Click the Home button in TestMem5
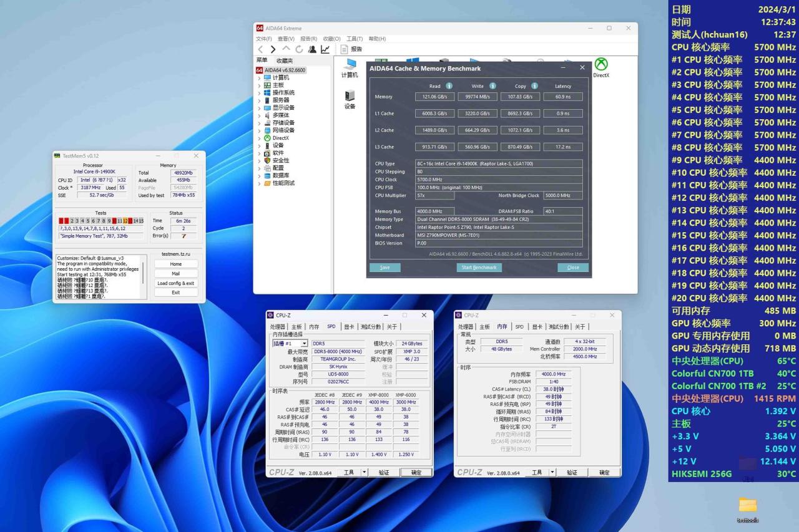799x532 pixels. tap(176, 264)
